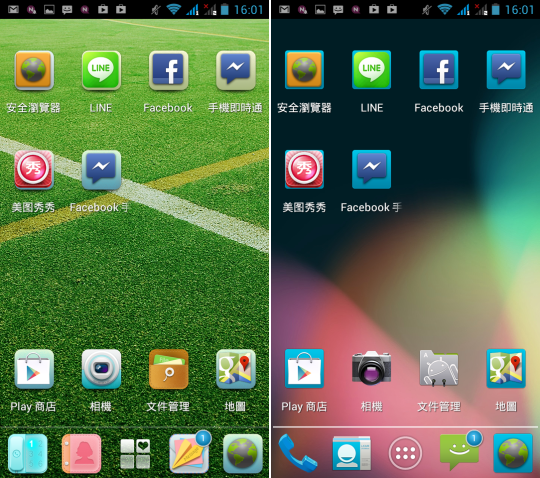
Task: Open app drawer grid in left screen dock
Action: point(135,454)
